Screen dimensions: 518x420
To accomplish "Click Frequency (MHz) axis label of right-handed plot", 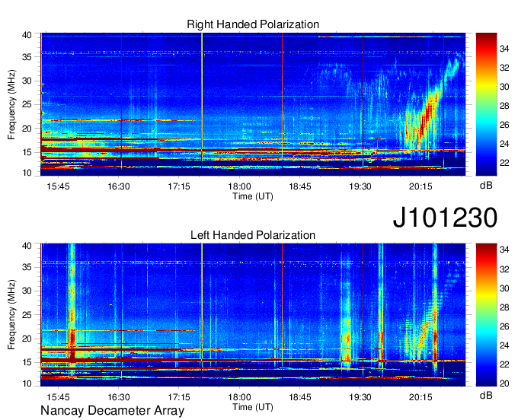I will point(11,104).
